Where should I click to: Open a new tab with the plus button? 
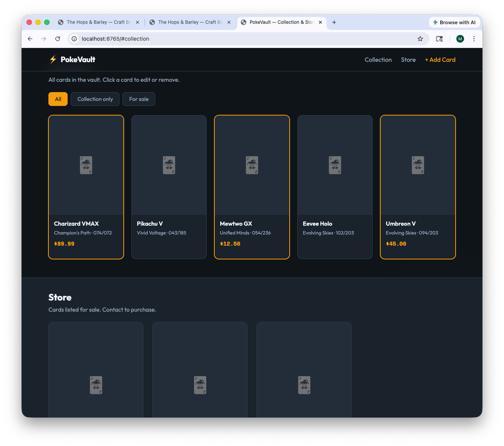334,22
